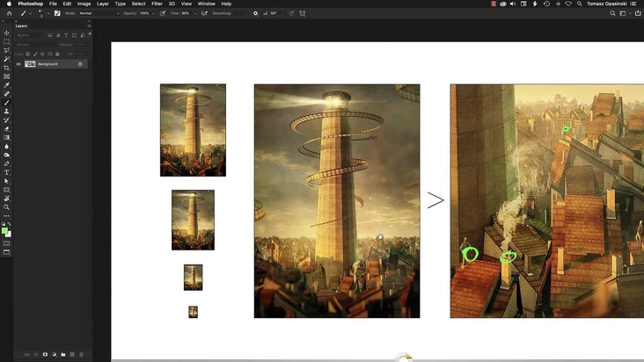Select the Eyedropper tool
644x362 pixels.
point(6,85)
